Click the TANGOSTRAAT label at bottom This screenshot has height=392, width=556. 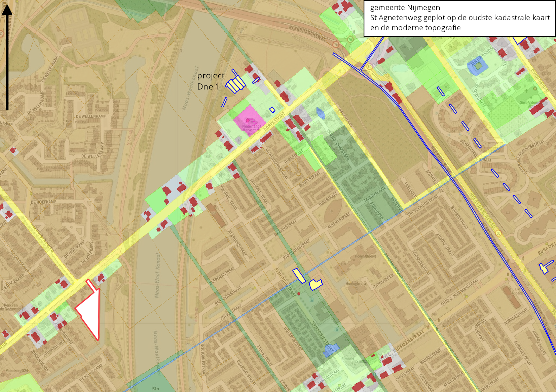click(328, 376)
